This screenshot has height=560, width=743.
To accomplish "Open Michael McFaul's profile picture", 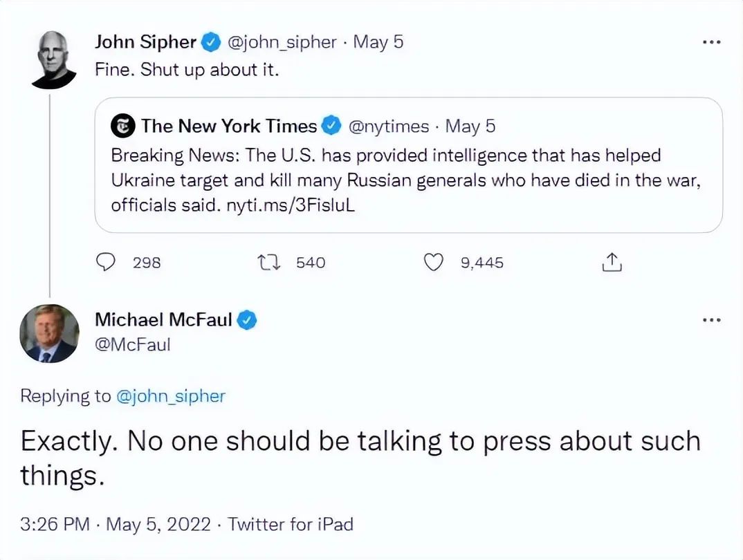I will point(49,333).
